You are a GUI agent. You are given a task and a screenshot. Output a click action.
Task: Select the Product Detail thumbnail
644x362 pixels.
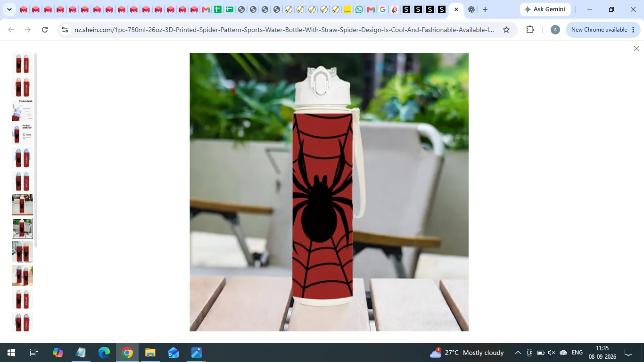click(22, 110)
